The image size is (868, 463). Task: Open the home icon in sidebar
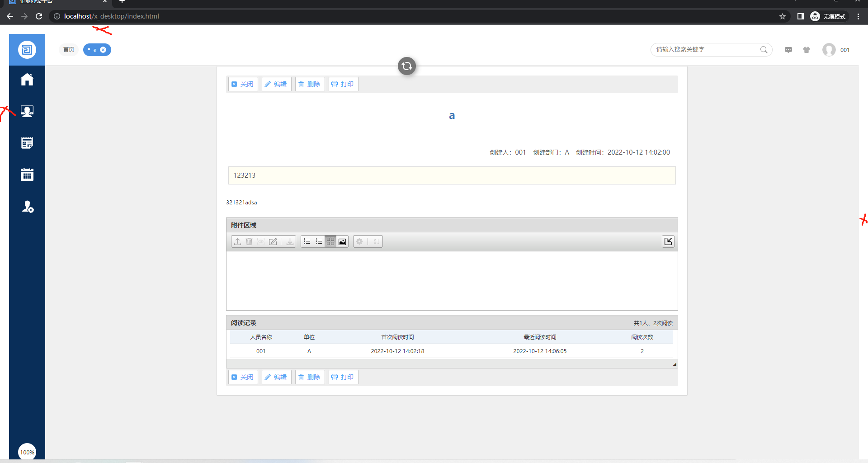[x=27, y=80]
